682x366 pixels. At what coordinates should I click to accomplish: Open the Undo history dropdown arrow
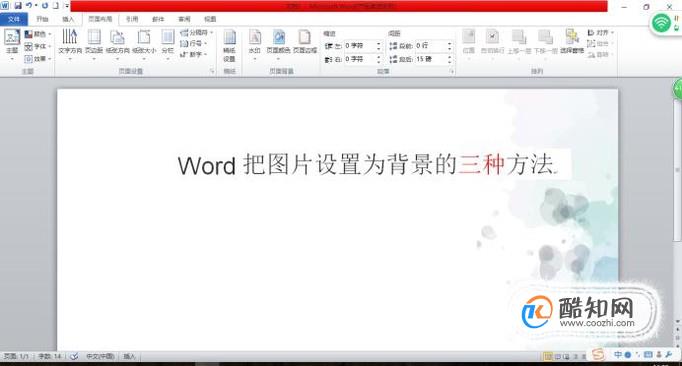(x=36, y=6)
